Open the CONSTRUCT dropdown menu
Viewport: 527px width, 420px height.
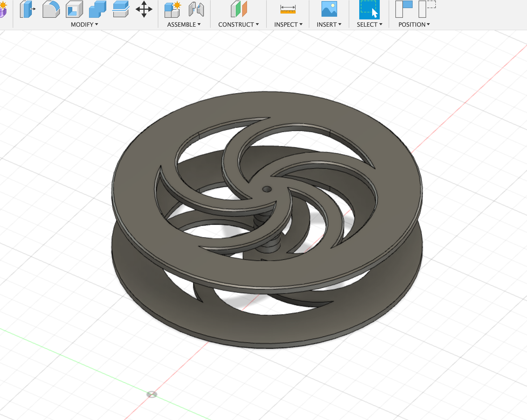(x=239, y=25)
